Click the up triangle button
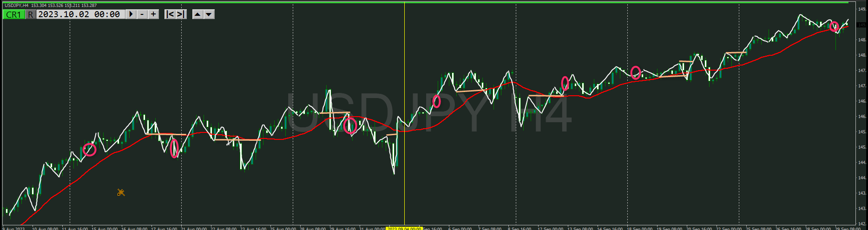 [197, 14]
